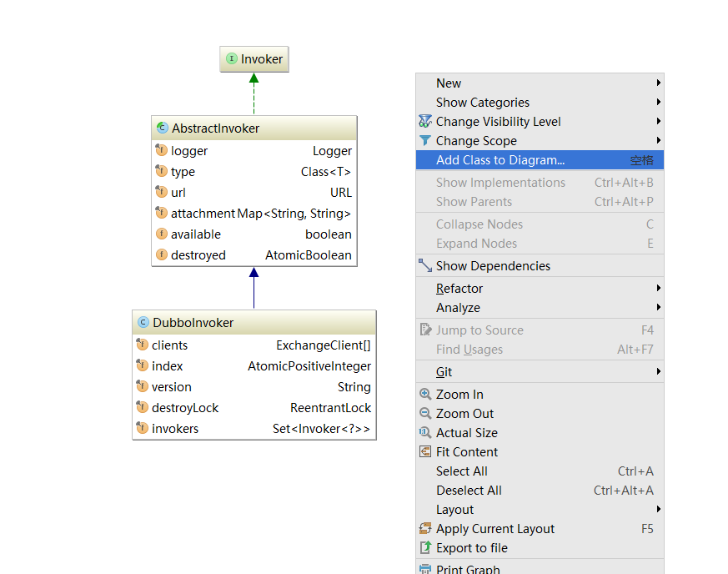The image size is (728, 574).
Task: Expand the Show Categories submenu arrow
Action: click(658, 102)
